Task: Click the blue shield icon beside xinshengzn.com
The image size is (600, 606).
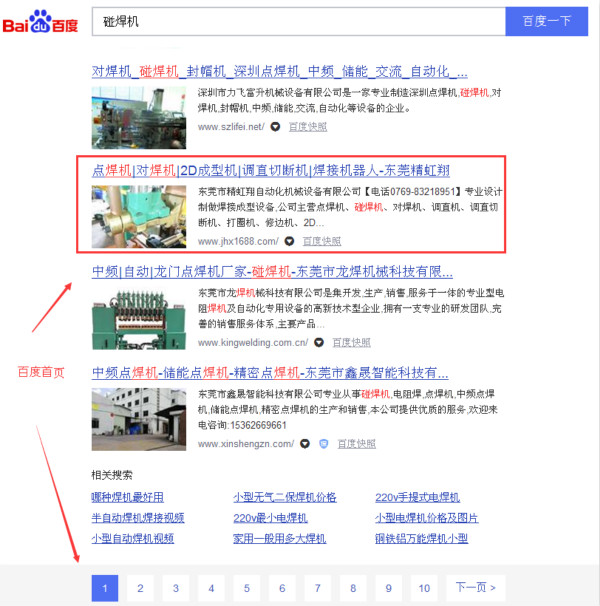Action: [323, 443]
